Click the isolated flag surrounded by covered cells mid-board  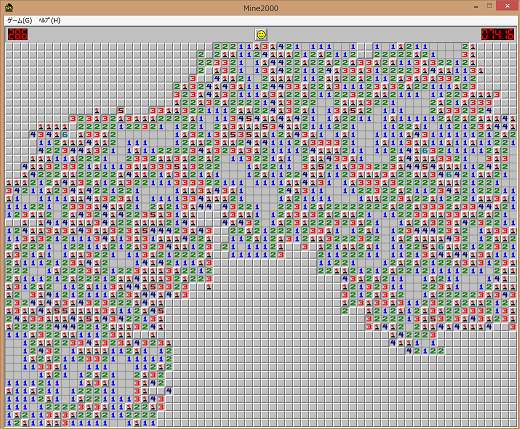(x=209, y=287)
